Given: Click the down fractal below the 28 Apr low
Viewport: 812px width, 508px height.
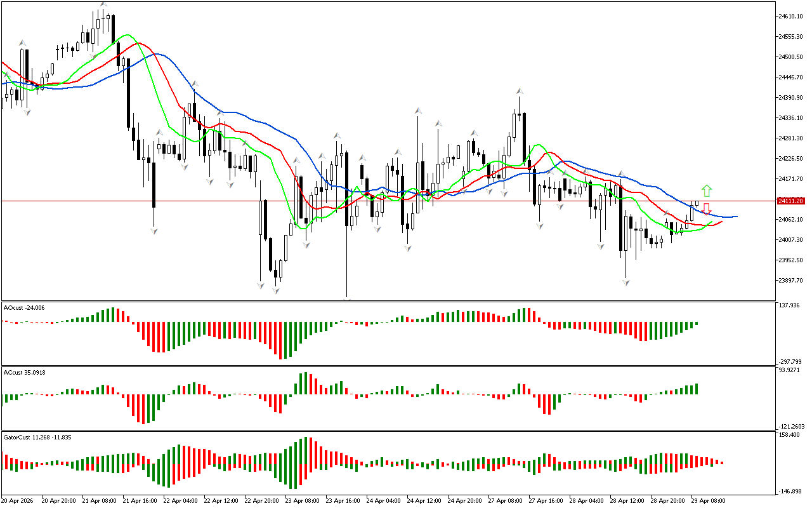Looking at the screenshot, I should (626, 283).
